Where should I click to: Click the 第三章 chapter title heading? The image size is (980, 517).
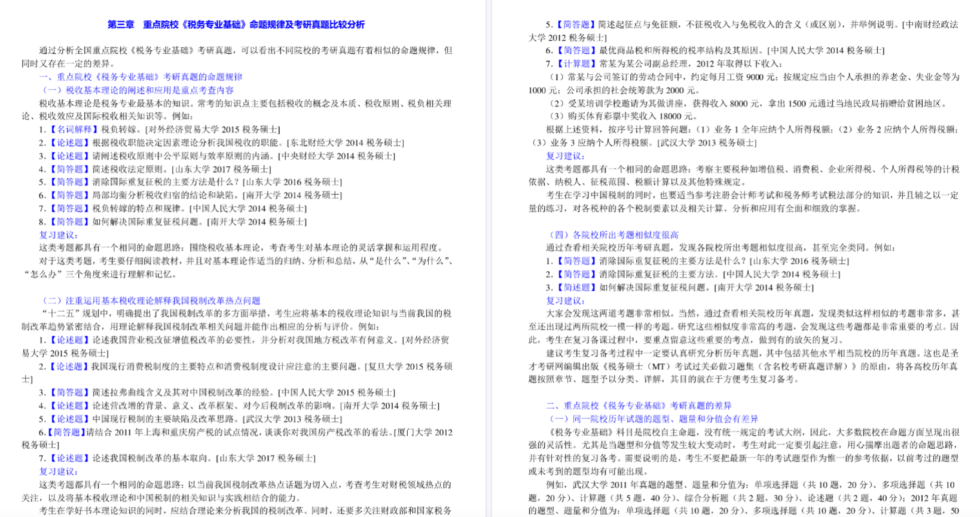tap(236, 25)
